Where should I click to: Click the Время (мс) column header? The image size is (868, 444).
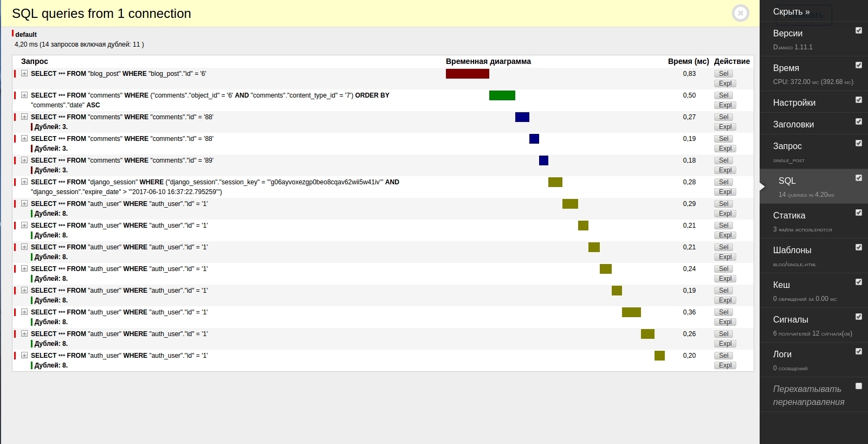point(688,61)
